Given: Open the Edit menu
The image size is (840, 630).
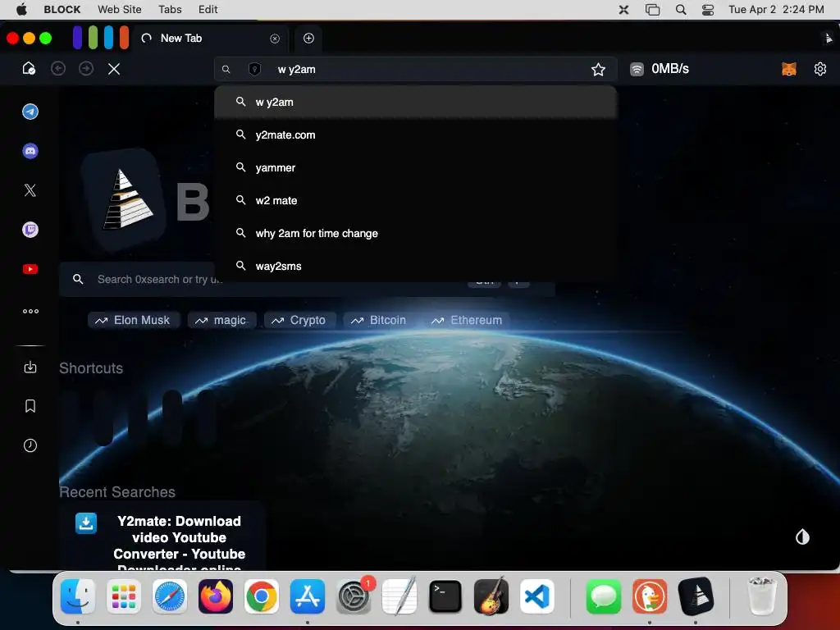Looking at the screenshot, I should tap(208, 9).
